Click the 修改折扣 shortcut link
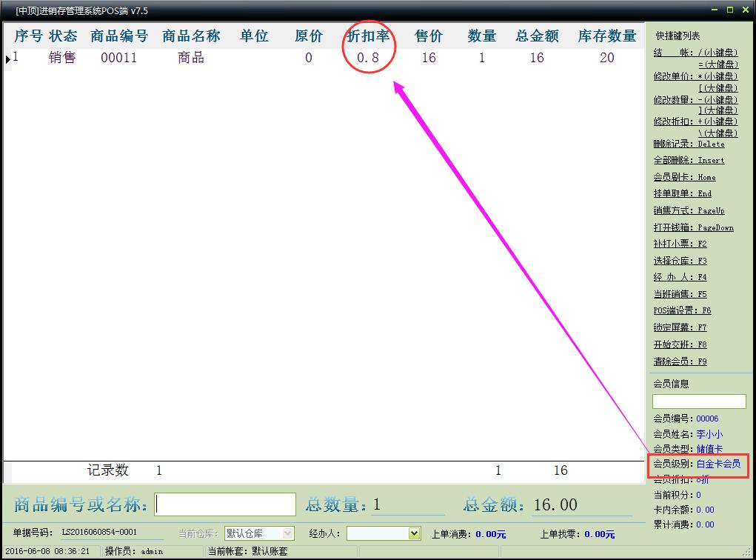 (x=695, y=121)
